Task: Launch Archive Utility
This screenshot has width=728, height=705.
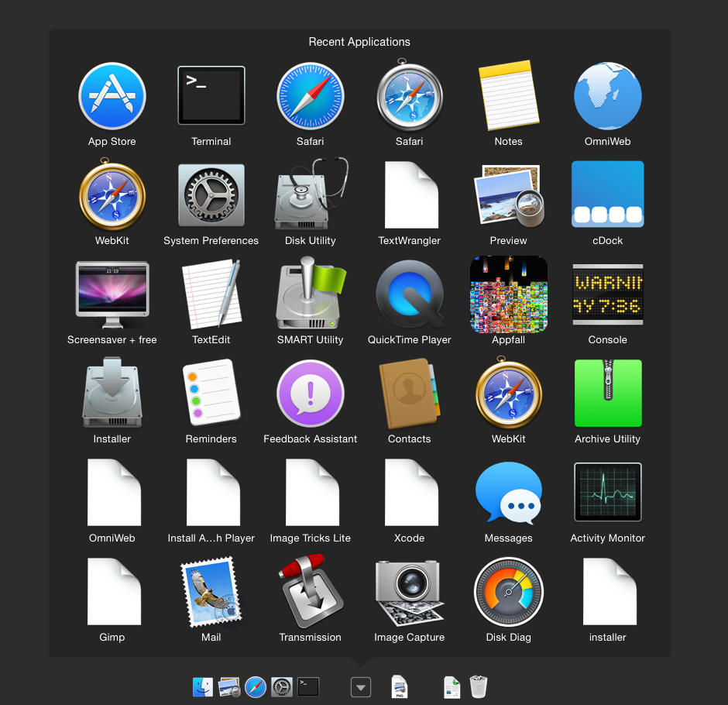Action: tap(608, 393)
